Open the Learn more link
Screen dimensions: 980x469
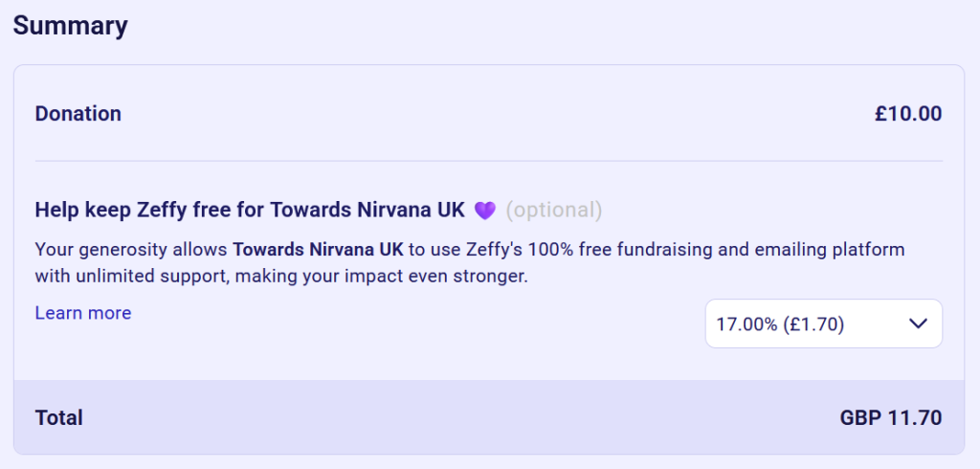(x=83, y=313)
